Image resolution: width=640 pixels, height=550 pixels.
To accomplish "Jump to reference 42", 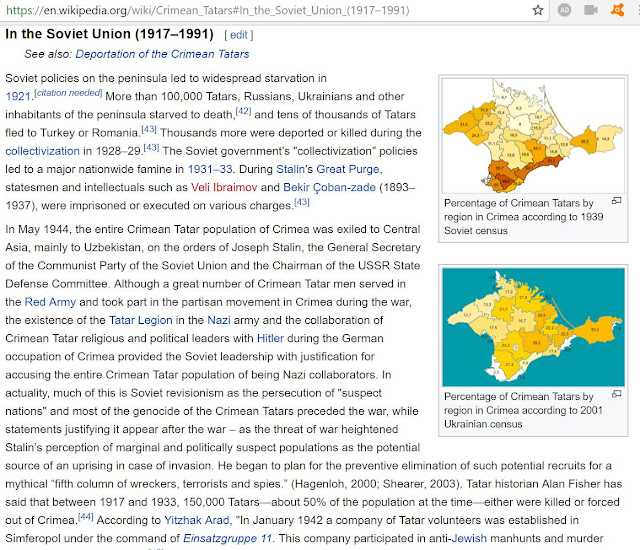I will (243, 111).
